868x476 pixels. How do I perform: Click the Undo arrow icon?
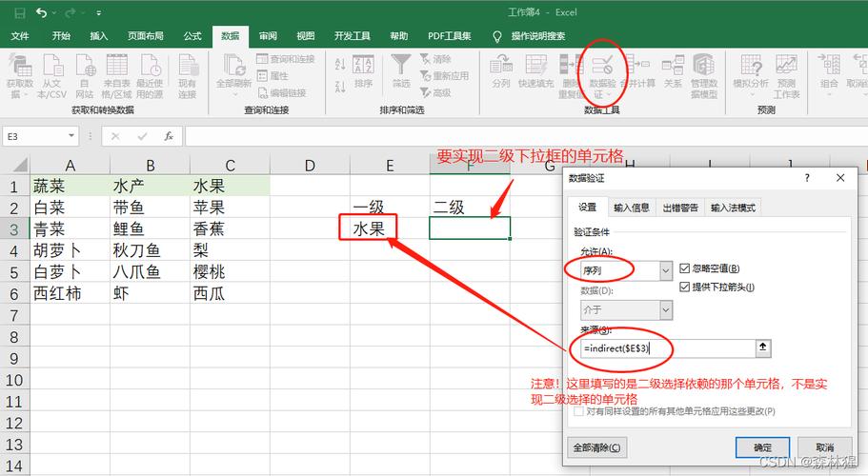[x=42, y=12]
